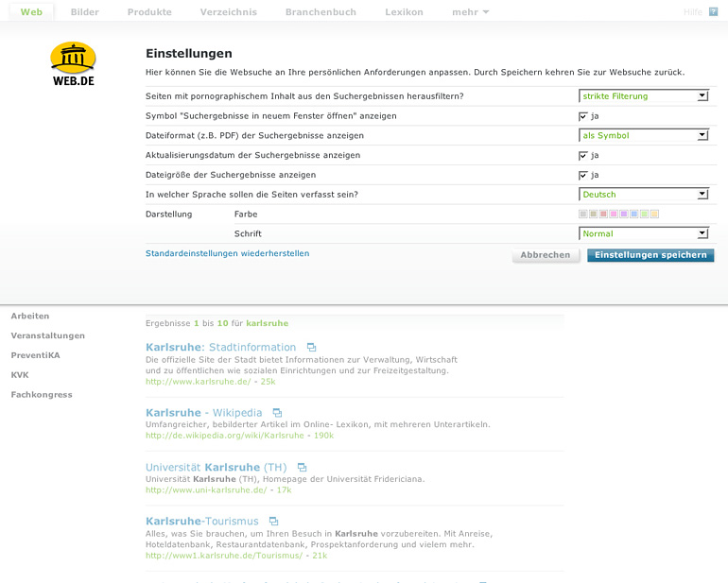Select the pink color swatch
The height and width of the screenshot is (583, 728).
click(x=614, y=214)
